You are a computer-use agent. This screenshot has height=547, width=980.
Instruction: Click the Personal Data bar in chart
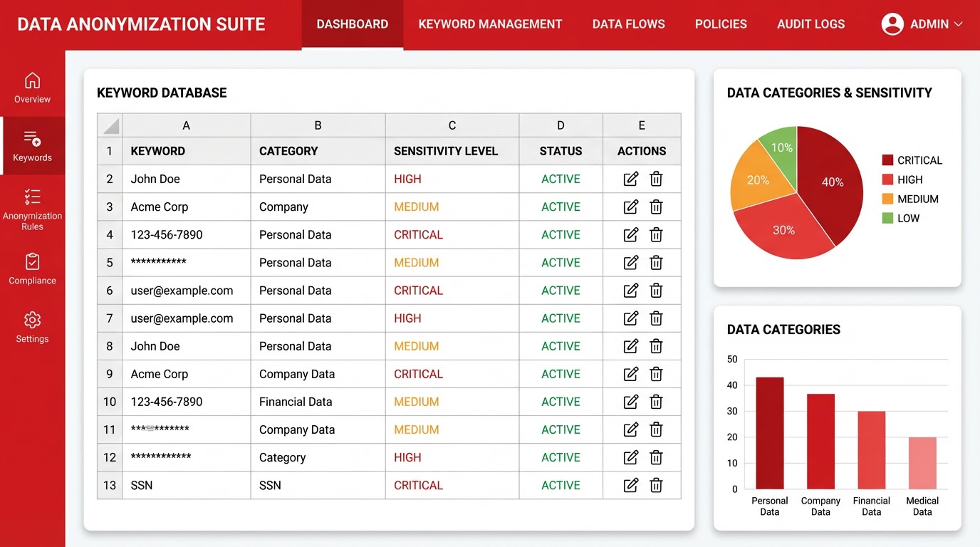pyautogui.click(x=769, y=433)
